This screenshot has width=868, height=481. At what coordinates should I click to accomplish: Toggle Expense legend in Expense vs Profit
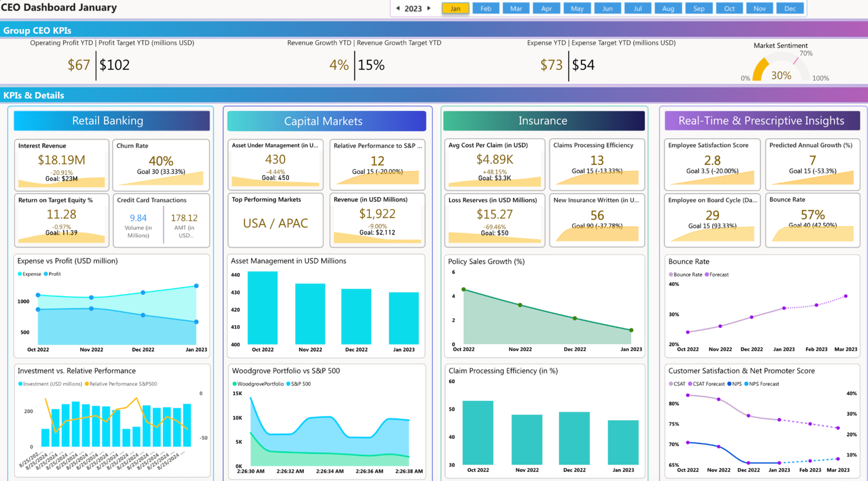click(x=29, y=274)
